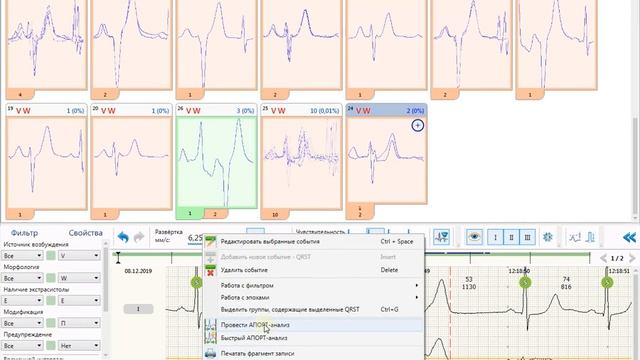Image resolution: width=640 pixels, height=360 pixels.
Task: Toggle green square for Морфология
Action: tap(51, 278)
